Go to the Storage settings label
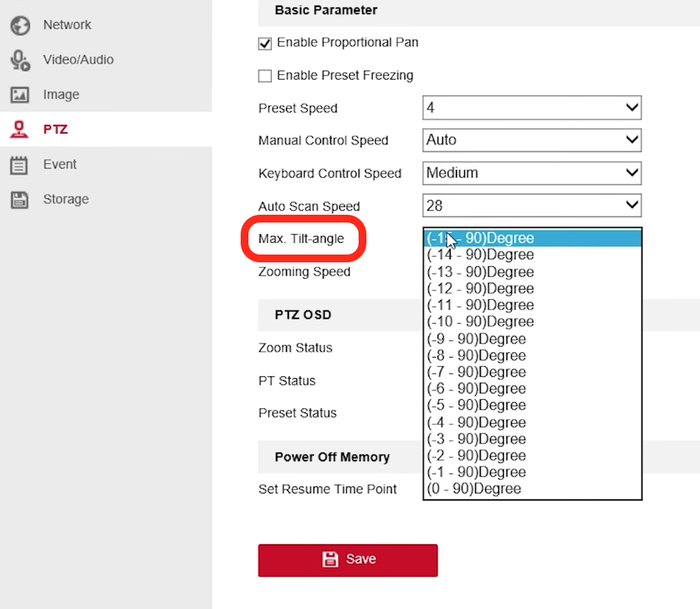The width and height of the screenshot is (700, 609). pos(66,199)
